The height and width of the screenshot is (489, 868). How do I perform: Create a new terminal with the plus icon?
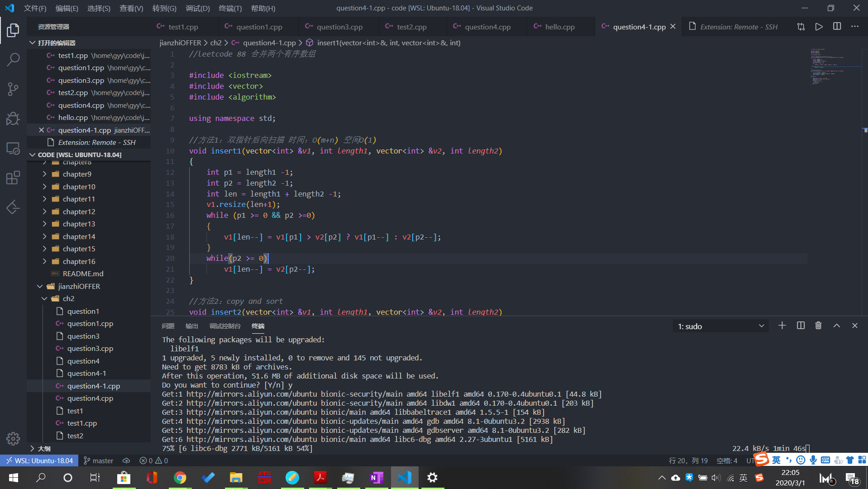pos(782,326)
